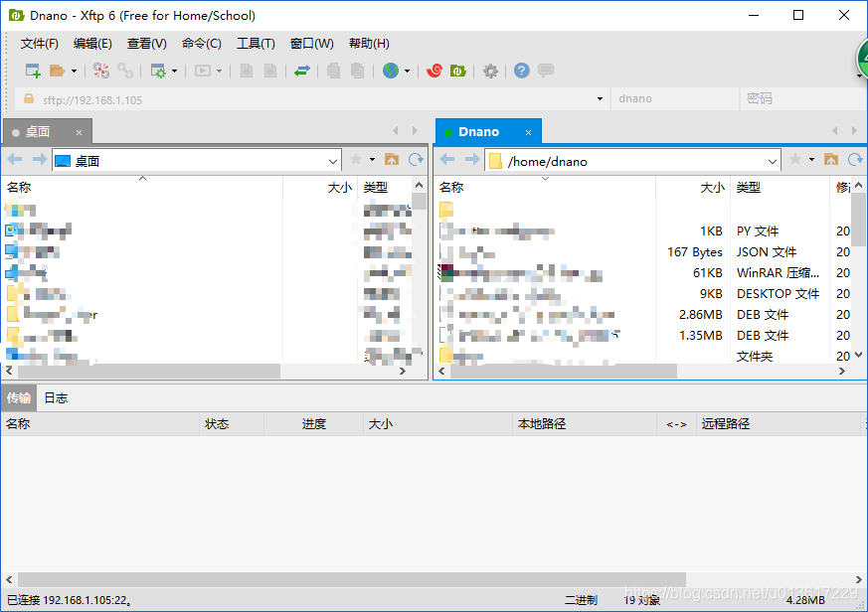The image size is (868, 612).
Task: Open the remote bookmark star dropdown arrow
Action: click(x=811, y=160)
